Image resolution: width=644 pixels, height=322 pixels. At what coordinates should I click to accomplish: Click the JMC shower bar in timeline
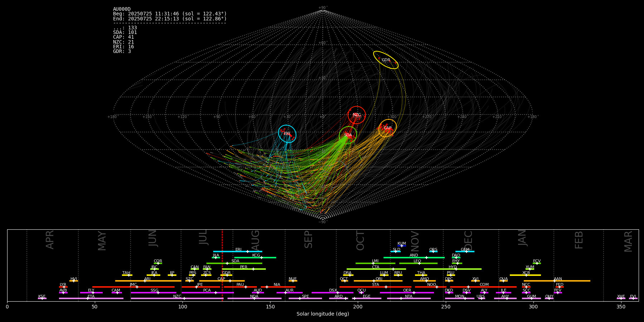(x=133, y=287)
